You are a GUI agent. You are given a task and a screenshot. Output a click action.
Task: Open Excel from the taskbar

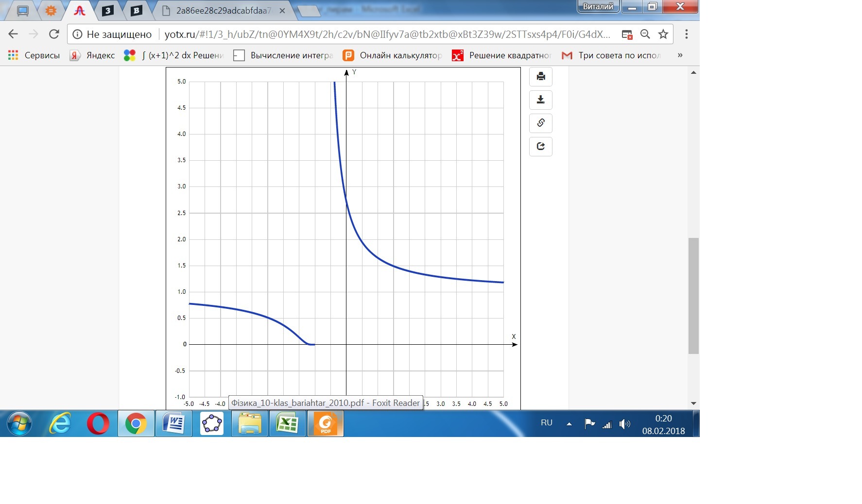(x=287, y=424)
